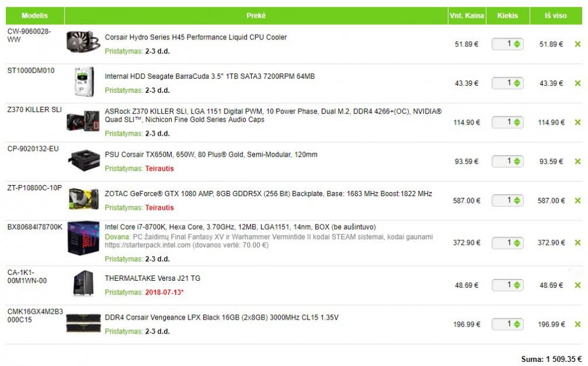Remove Thermaltake Versa J21 TG from cart
This screenshot has width=588, height=366.
(x=577, y=285)
